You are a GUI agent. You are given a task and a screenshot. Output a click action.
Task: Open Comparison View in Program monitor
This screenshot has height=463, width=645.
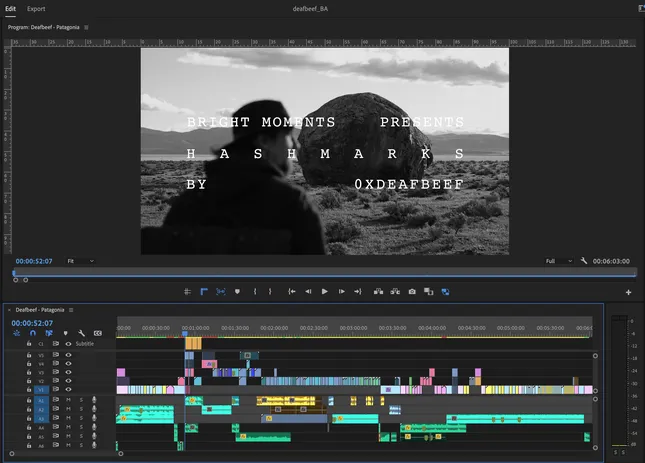click(x=429, y=292)
